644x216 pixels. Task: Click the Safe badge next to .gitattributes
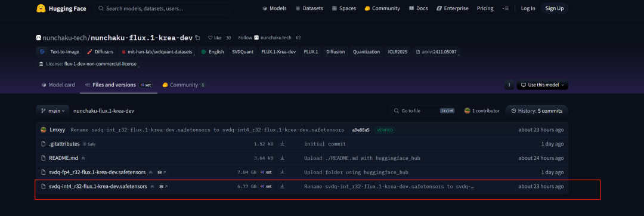point(89,144)
